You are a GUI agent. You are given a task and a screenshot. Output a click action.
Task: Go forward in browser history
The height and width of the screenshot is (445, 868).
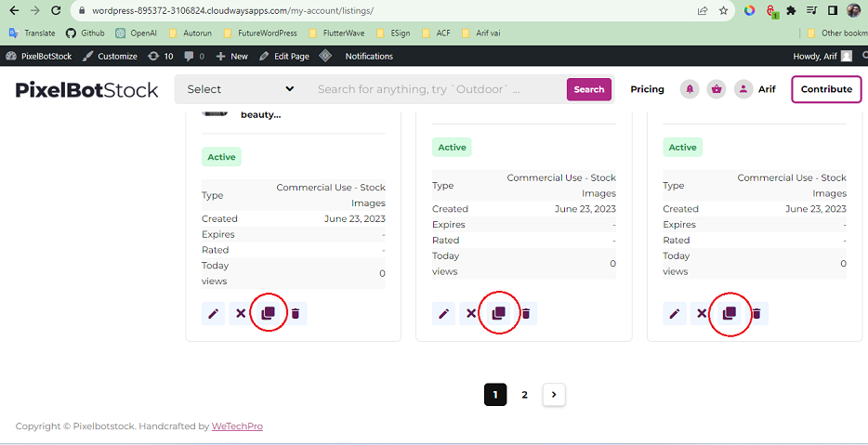click(x=35, y=10)
